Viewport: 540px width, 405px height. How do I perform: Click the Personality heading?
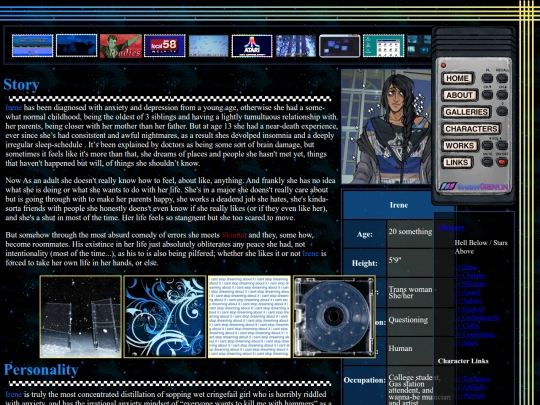pyautogui.click(x=41, y=370)
